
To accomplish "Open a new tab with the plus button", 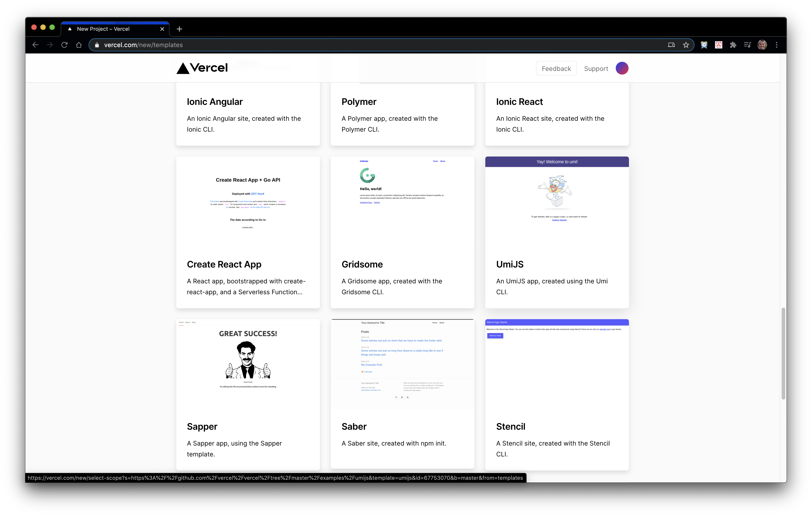I will coord(179,29).
